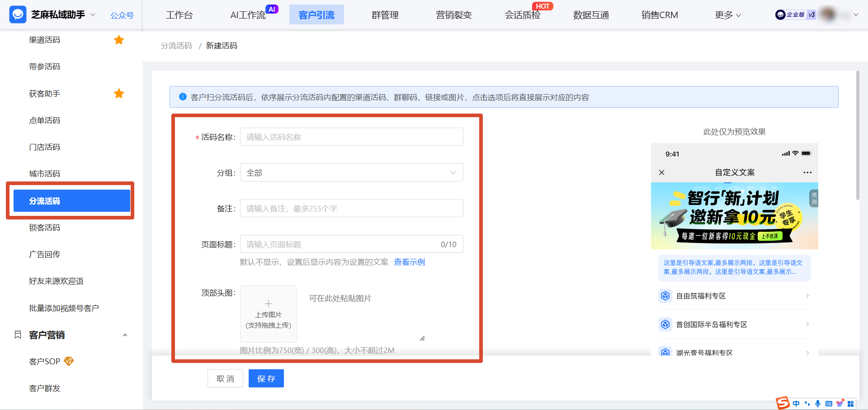The width and height of the screenshot is (868, 410).
Task: Focus the 页面标题 input field
Action: click(x=351, y=244)
